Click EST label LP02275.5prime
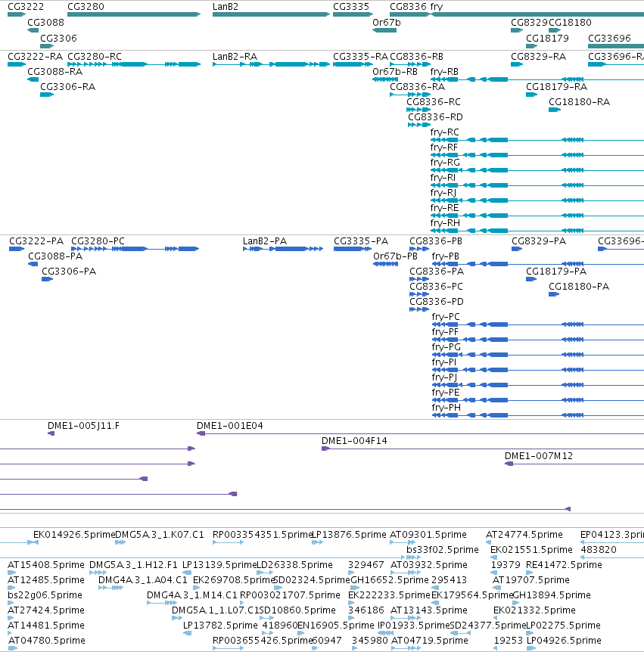The image size is (644, 652). pos(563,625)
